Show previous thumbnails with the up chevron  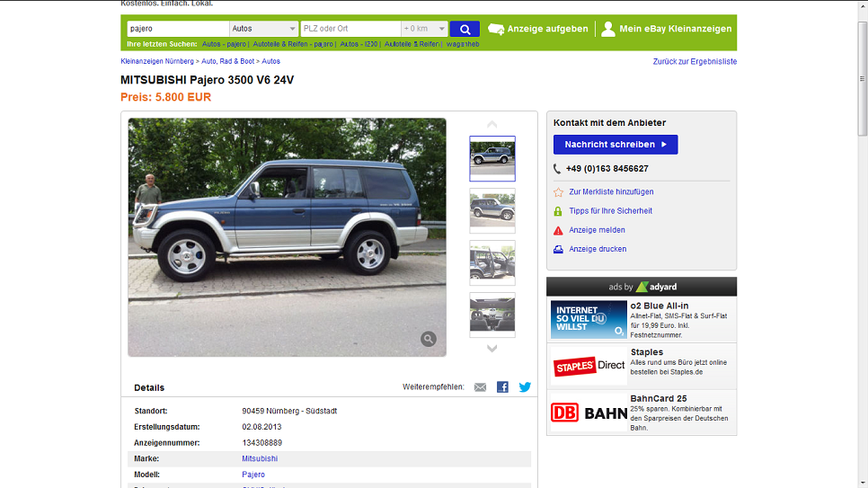click(492, 124)
